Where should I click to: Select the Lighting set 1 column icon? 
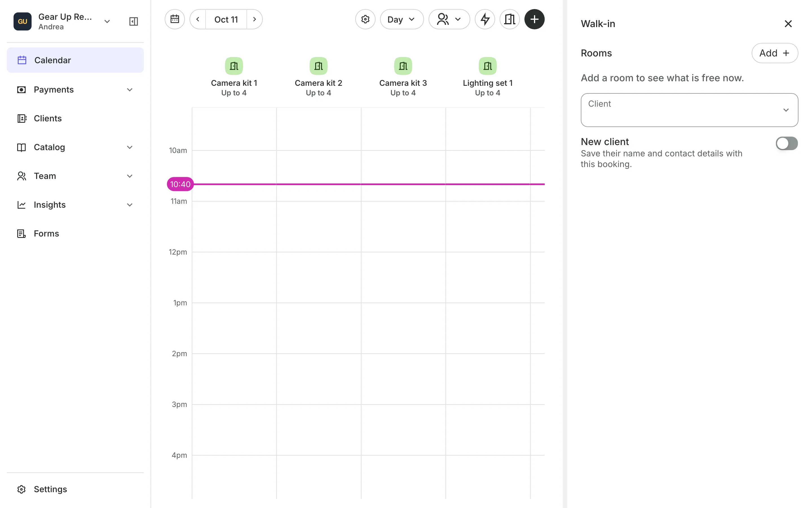(x=487, y=66)
